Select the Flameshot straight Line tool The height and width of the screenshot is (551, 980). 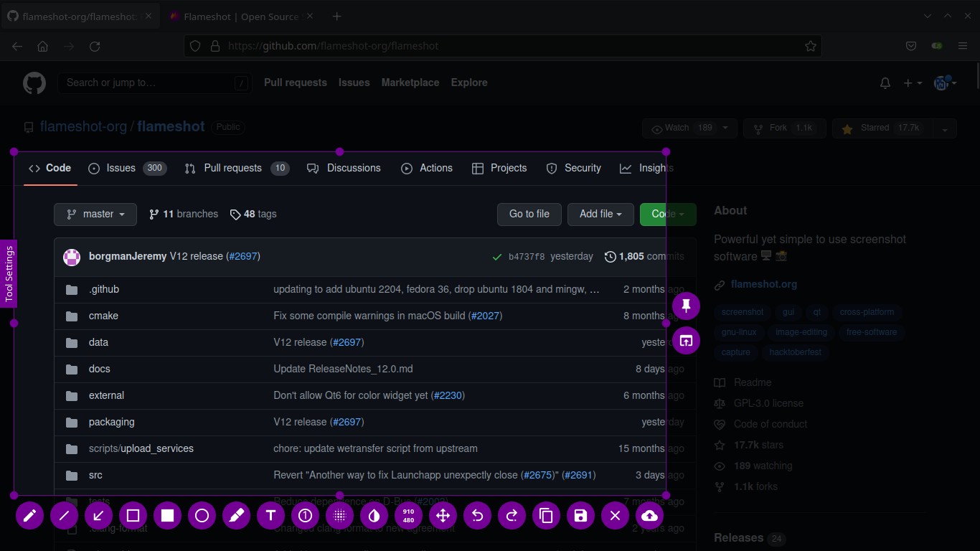click(64, 515)
